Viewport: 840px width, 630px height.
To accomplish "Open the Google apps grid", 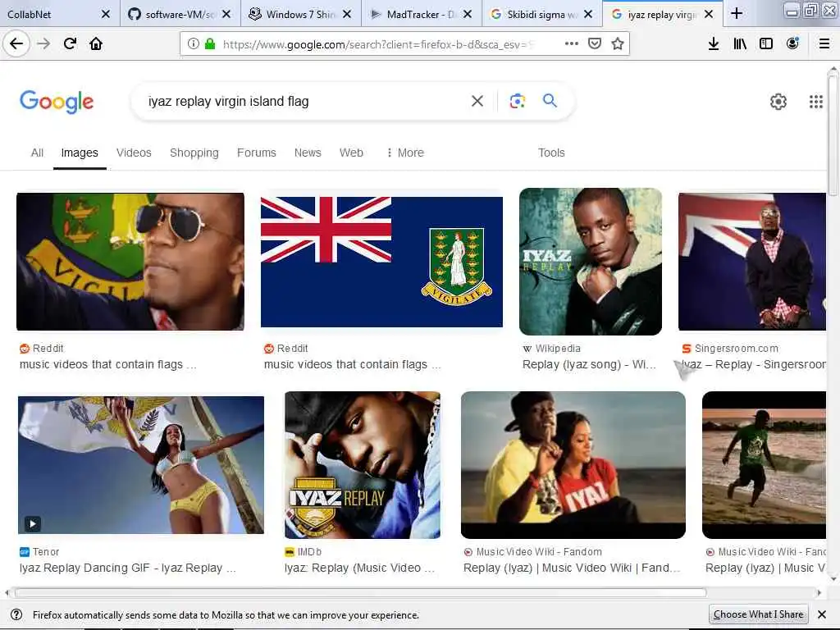I will [816, 101].
